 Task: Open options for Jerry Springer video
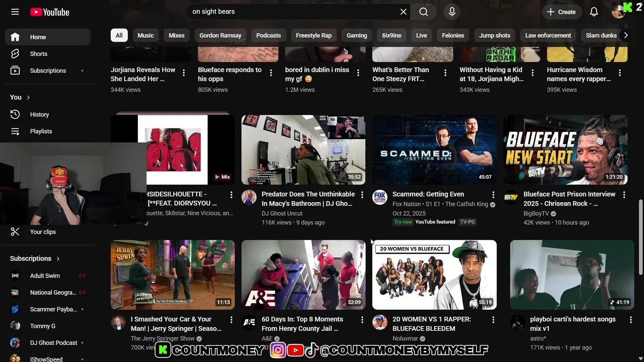click(231, 320)
